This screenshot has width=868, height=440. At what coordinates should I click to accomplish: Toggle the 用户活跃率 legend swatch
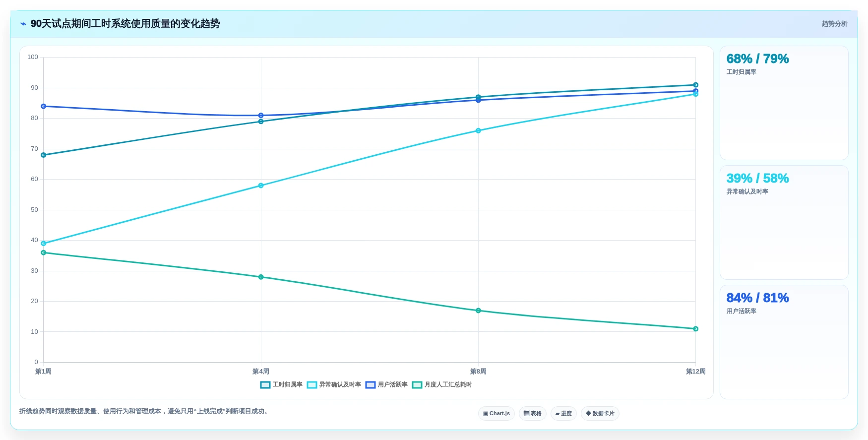pos(371,385)
